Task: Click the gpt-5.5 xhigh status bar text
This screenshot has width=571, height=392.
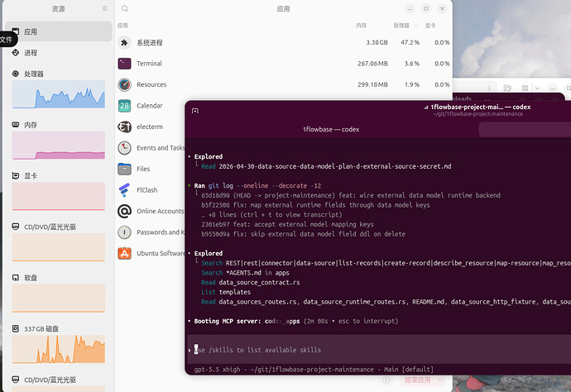Action: [x=217, y=370]
